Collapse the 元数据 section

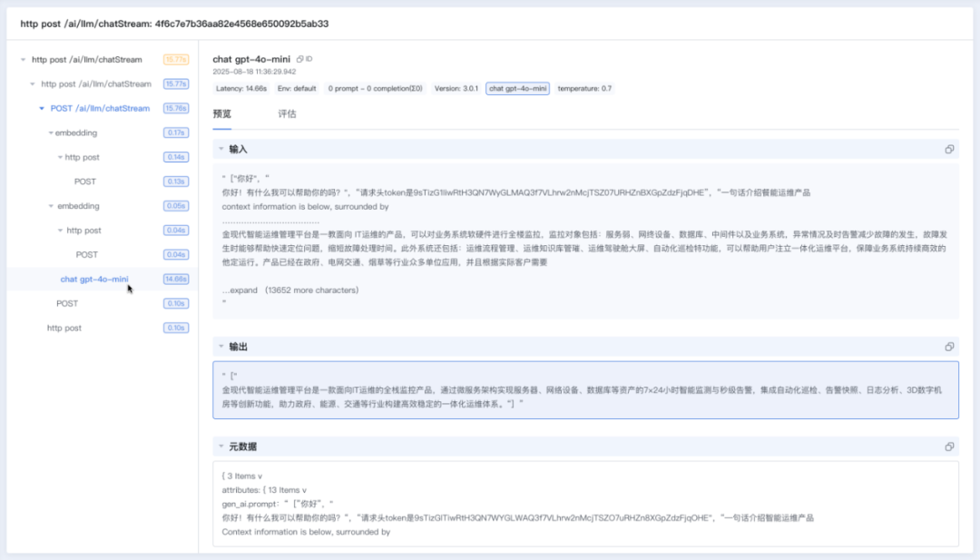coord(220,447)
